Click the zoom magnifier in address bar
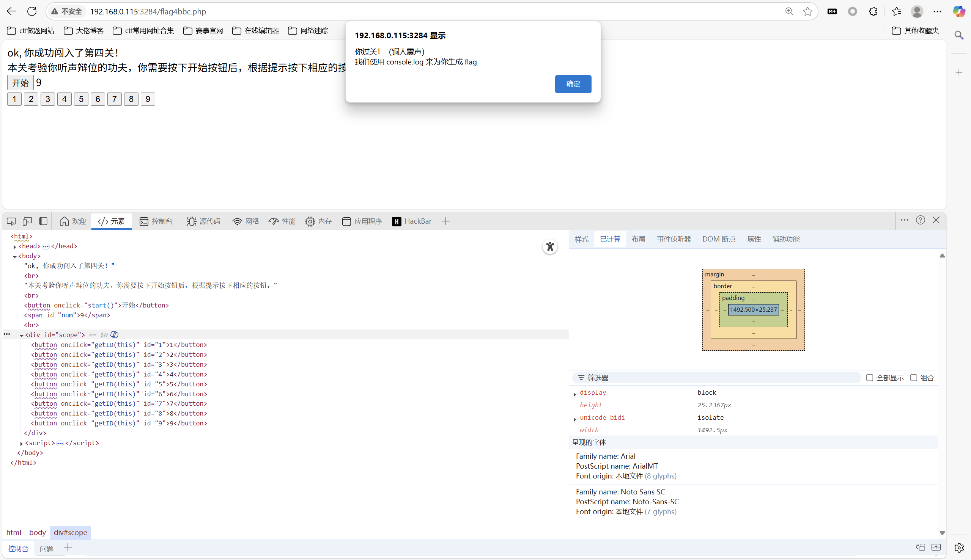The image size is (971, 560). tap(789, 11)
